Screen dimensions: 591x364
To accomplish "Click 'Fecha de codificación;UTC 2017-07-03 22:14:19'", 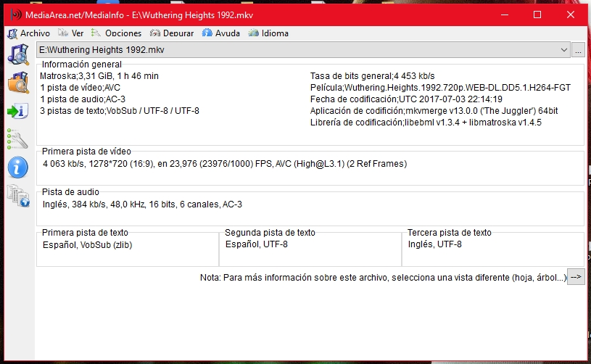I will point(406,99).
